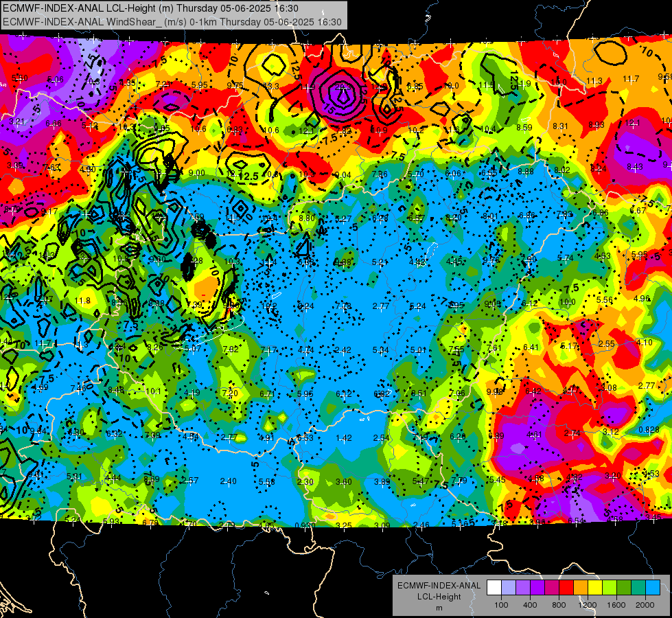Click the lime yellow-green legend swatch
This screenshot has width=672, height=618.
click(x=610, y=588)
